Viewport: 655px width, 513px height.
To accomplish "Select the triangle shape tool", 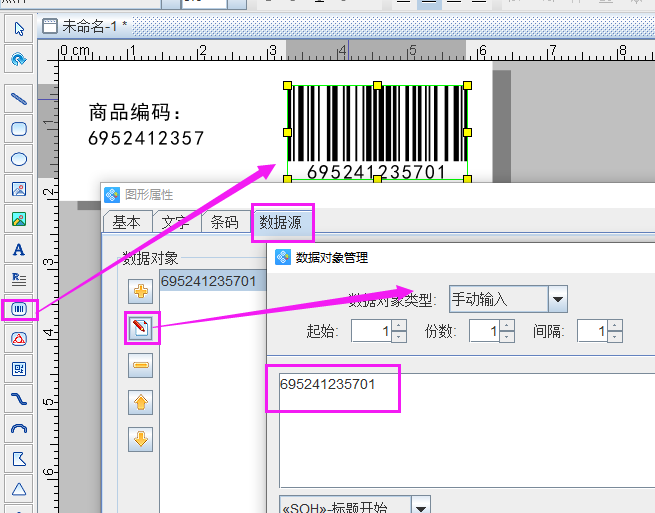I will tap(19, 489).
